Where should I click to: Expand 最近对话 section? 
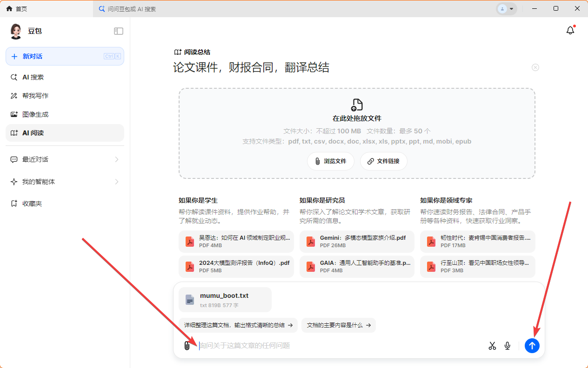[65, 159]
